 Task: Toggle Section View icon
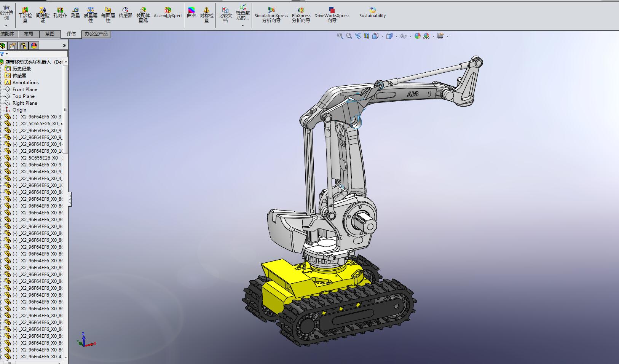point(367,36)
